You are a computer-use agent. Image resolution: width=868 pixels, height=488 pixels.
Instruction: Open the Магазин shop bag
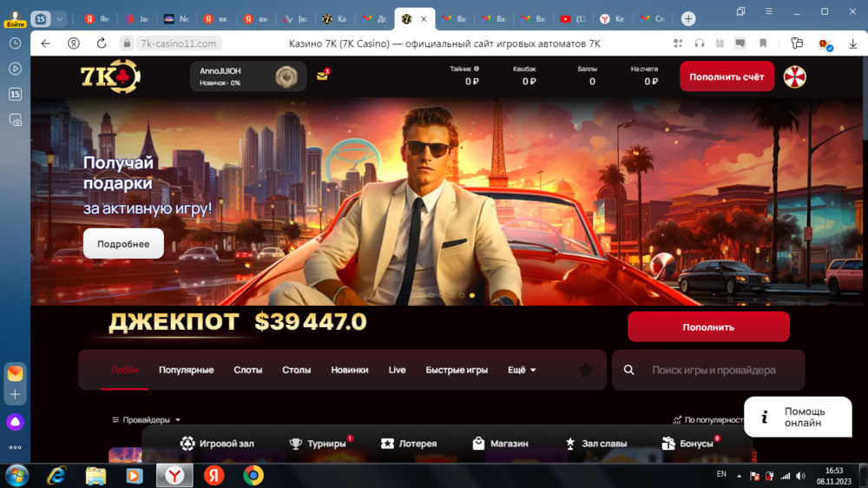click(500, 444)
